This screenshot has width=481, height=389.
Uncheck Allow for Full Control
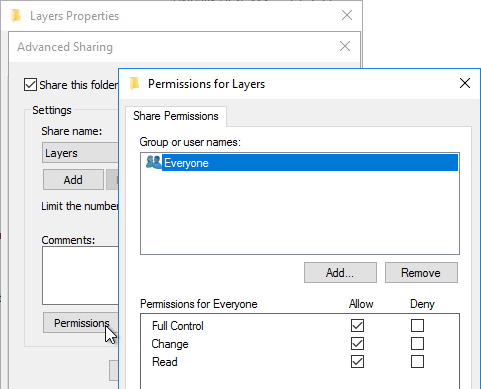(357, 326)
